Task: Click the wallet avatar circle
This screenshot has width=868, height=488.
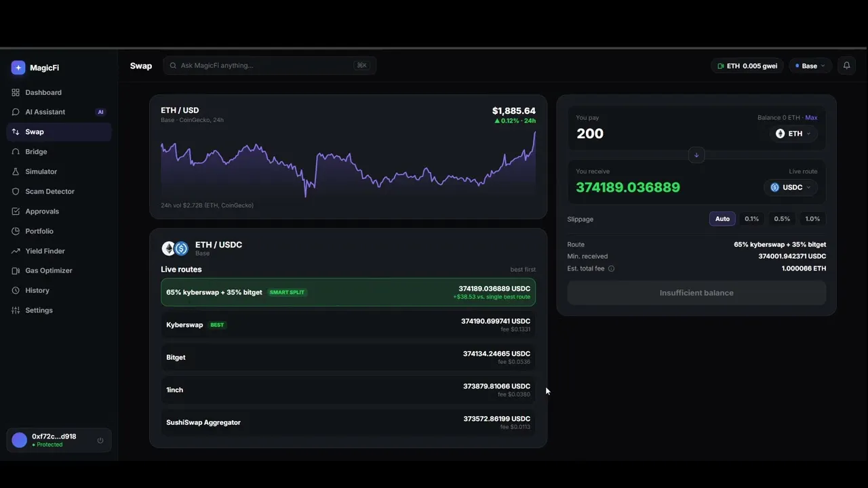Action: 20,440
